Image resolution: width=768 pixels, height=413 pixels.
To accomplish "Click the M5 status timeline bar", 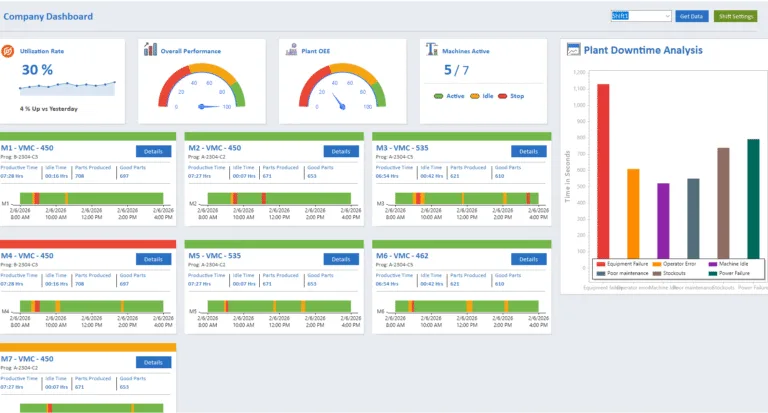I will pyautogui.click(x=279, y=306).
